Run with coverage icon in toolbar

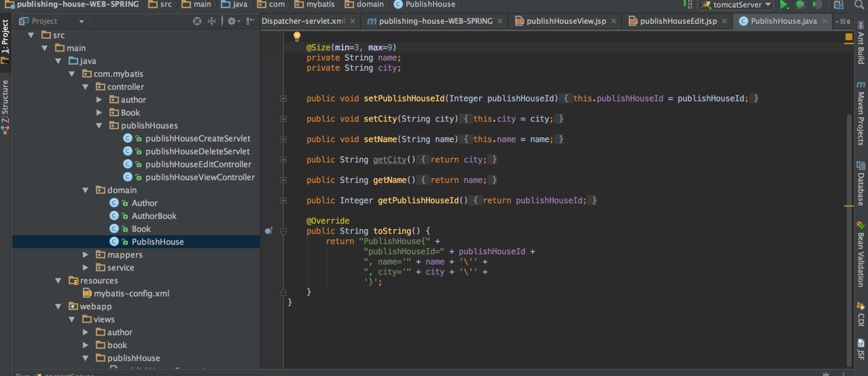pos(817,5)
